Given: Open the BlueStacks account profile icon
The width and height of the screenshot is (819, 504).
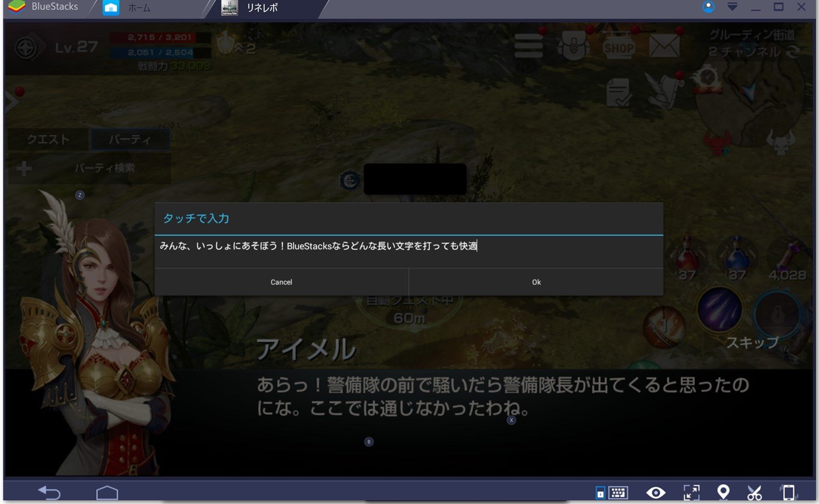Looking at the screenshot, I should click(x=709, y=7).
